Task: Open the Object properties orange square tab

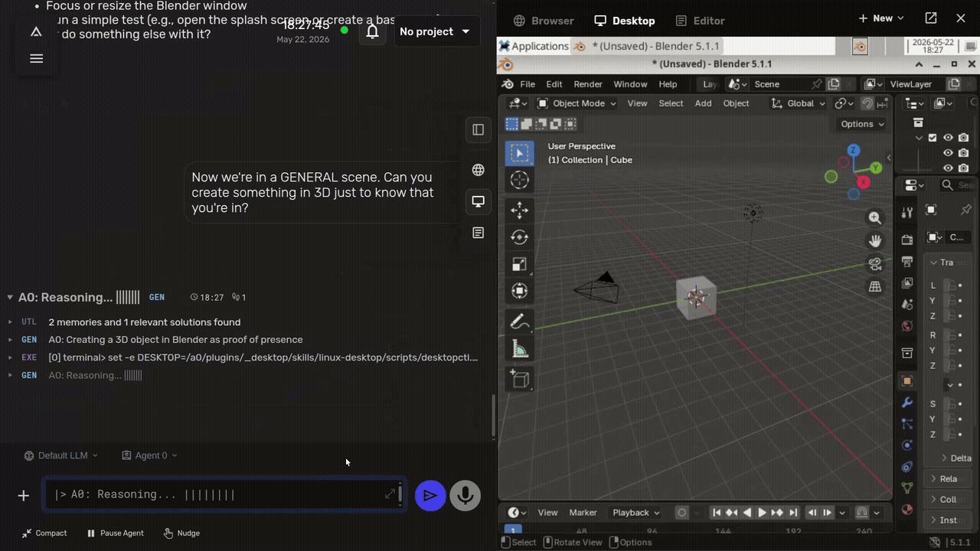Action: pos(907,381)
